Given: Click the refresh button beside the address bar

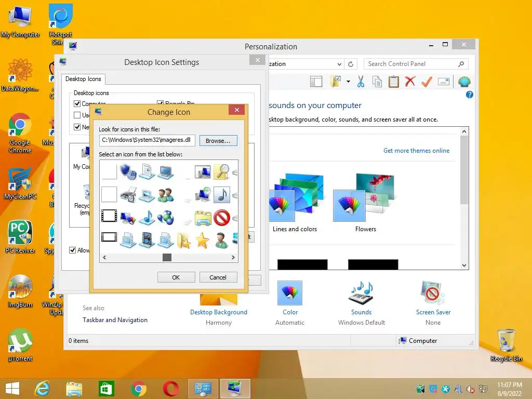Looking at the screenshot, I should (x=351, y=64).
